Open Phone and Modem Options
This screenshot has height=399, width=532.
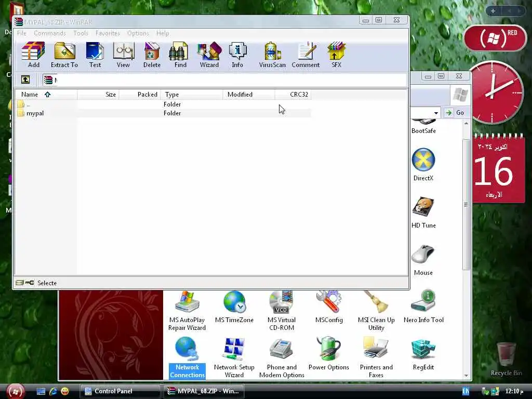[282, 358]
